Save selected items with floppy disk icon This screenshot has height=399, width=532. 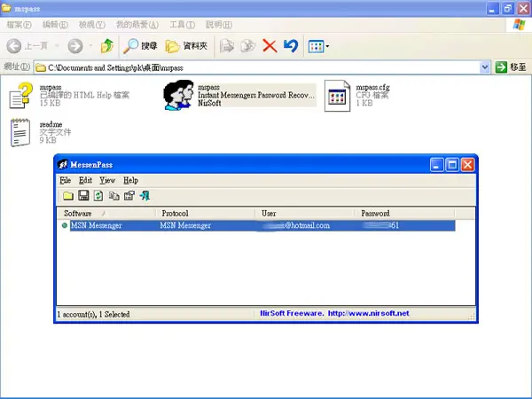83,195
